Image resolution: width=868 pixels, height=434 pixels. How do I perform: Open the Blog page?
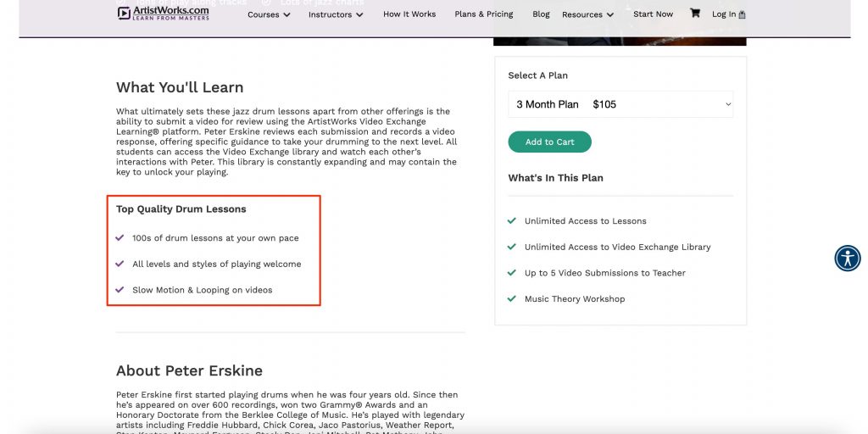coord(541,14)
